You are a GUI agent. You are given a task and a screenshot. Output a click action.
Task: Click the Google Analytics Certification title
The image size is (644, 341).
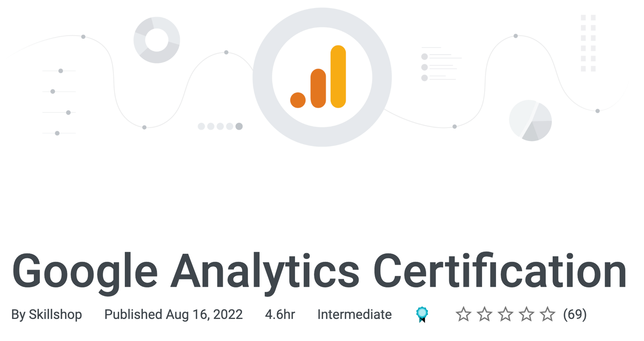[319, 271]
